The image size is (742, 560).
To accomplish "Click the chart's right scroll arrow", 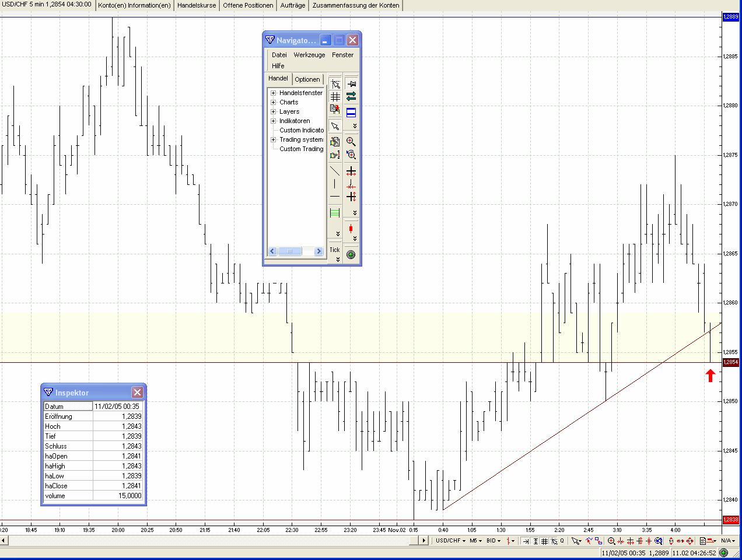I will [x=424, y=540].
